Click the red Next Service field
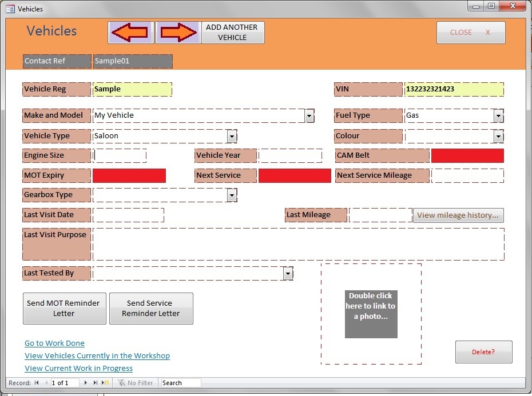The image size is (532, 396). click(295, 175)
